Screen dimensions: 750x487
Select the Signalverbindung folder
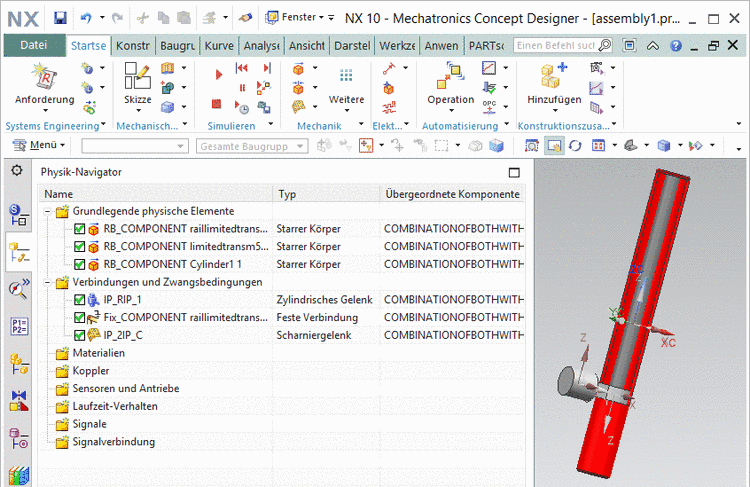click(113, 442)
